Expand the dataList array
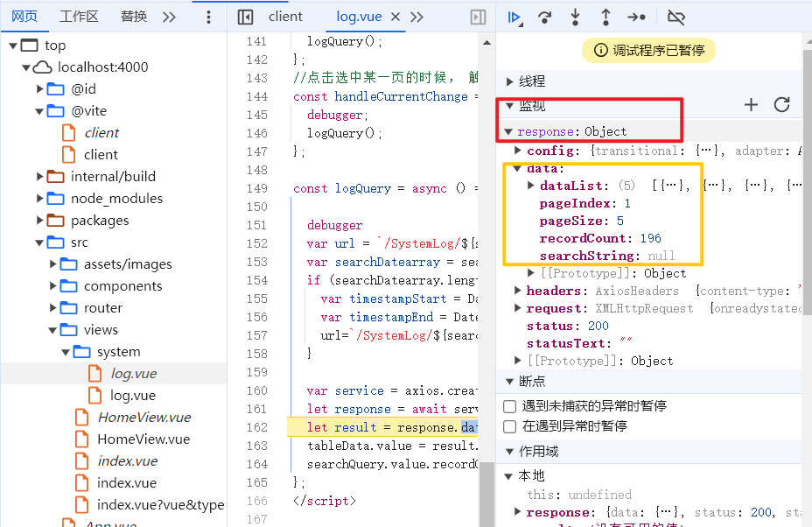This screenshot has height=527, width=812. coord(531,185)
